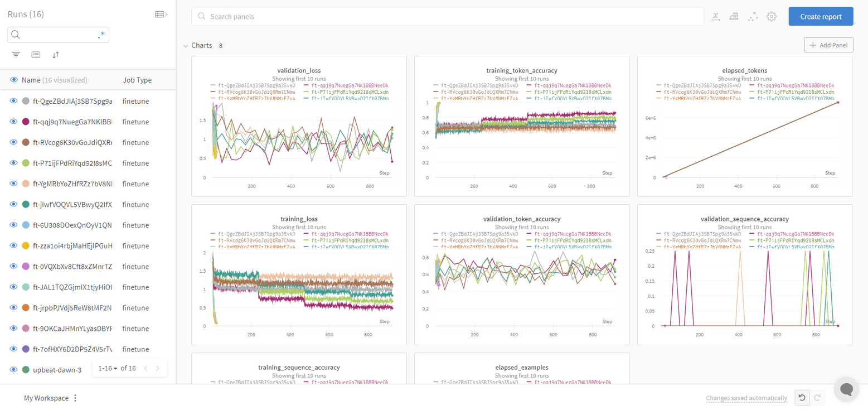This screenshot has width=868, height=410.
Task: Hide run upbeat-dawn-3
Action: click(x=14, y=369)
